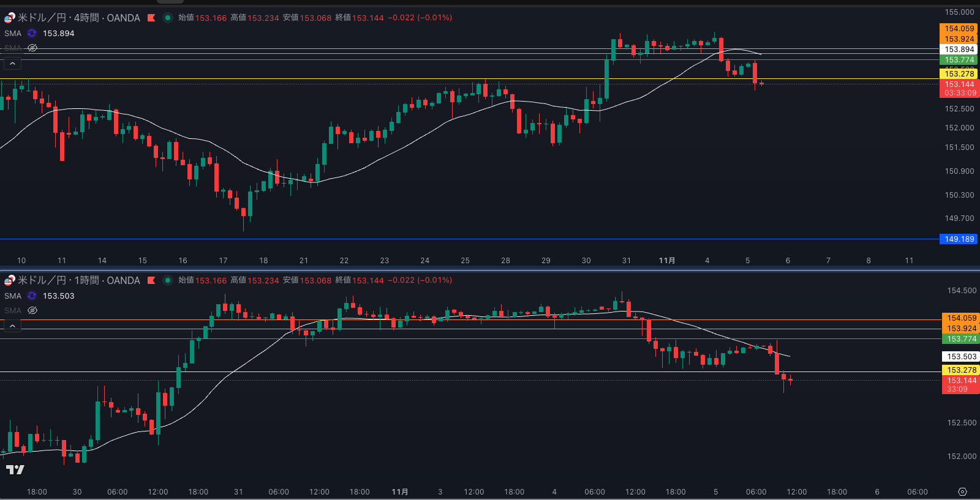Collapse the indicator legend on 4-hour chart
This screenshot has width=980, height=500.
click(12, 63)
